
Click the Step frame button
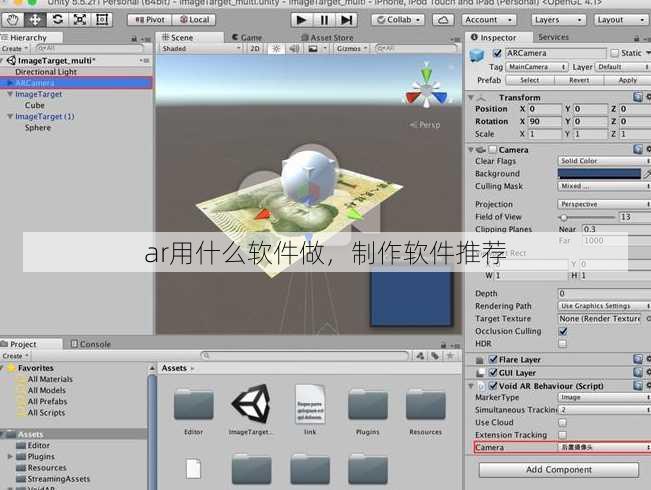[346, 20]
